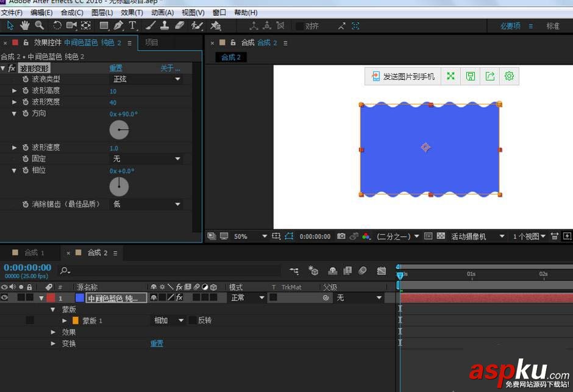
Task: Click the show channel RGB icon
Action: pos(366,237)
